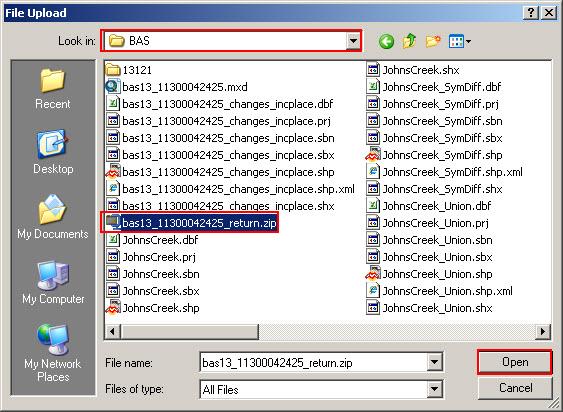The height and width of the screenshot is (412, 563).
Task: Select JohnsCreek_SymDiff.shx file name
Action: [x=442, y=189]
